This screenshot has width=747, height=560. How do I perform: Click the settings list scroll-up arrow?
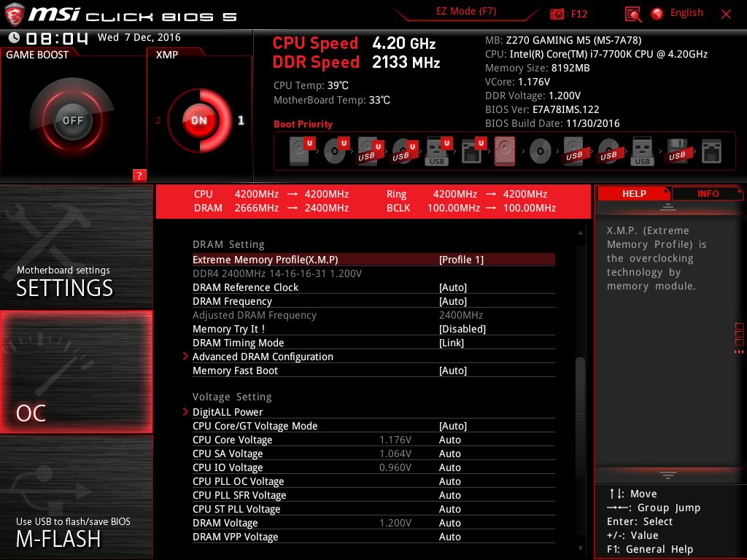(x=580, y=233)
